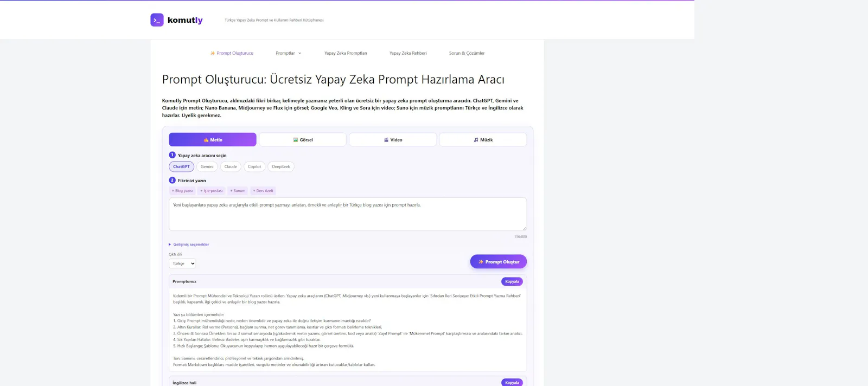The height and width of the screenshot is (386, 868).
Task: Switch to the Müzik tab
Action: tap(483, 139)
